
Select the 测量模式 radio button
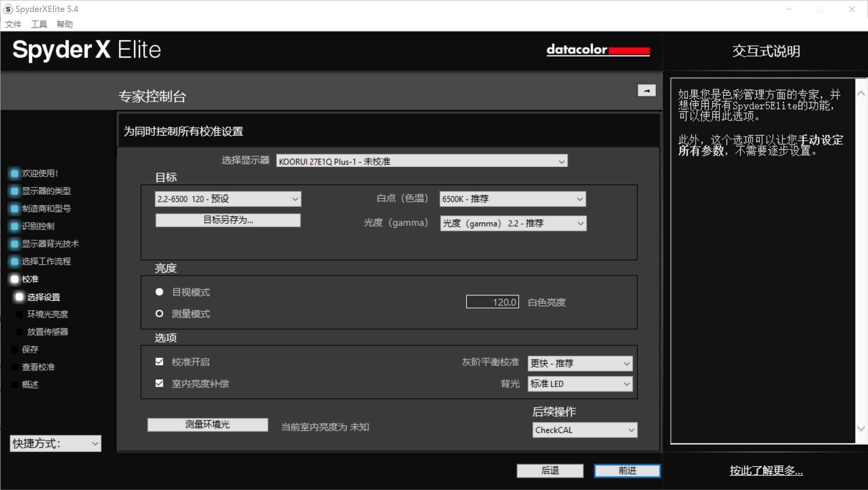(x=159, y=314)
